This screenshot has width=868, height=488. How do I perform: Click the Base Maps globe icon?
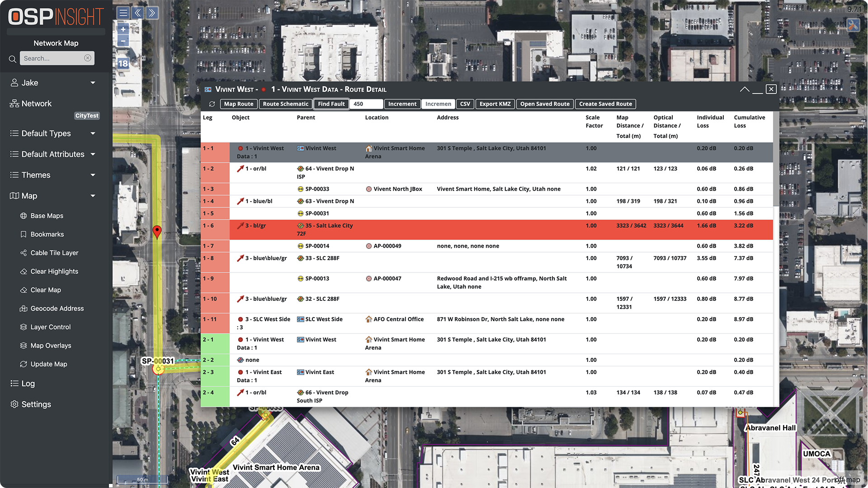click(x=24, y=216)
